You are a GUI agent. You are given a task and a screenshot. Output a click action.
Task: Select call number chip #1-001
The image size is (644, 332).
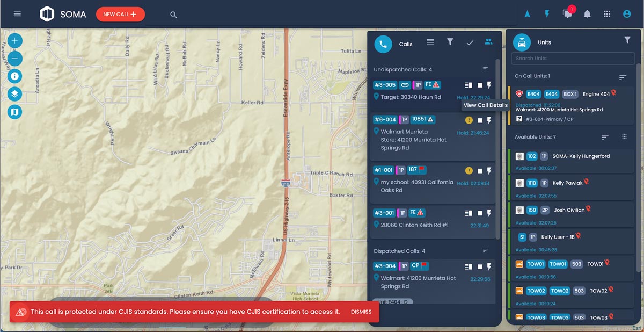coord(384,170)
